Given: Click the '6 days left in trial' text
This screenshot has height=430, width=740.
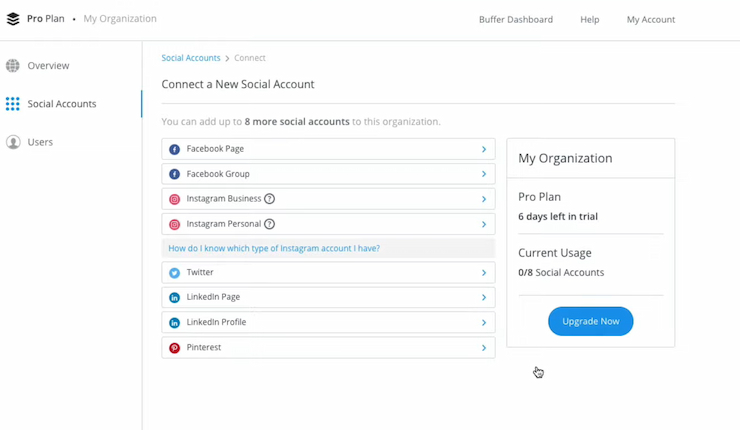Looking at the screenshot, I should point(558,217).
